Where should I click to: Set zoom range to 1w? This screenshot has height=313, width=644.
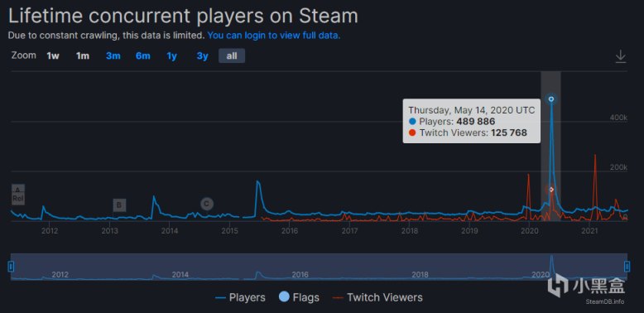(53, 55)
